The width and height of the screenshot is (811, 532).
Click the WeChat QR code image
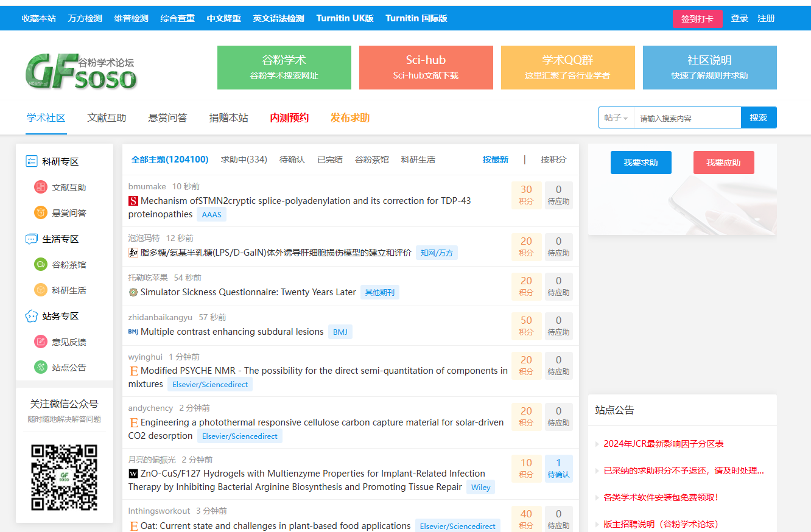coord(64,477)
